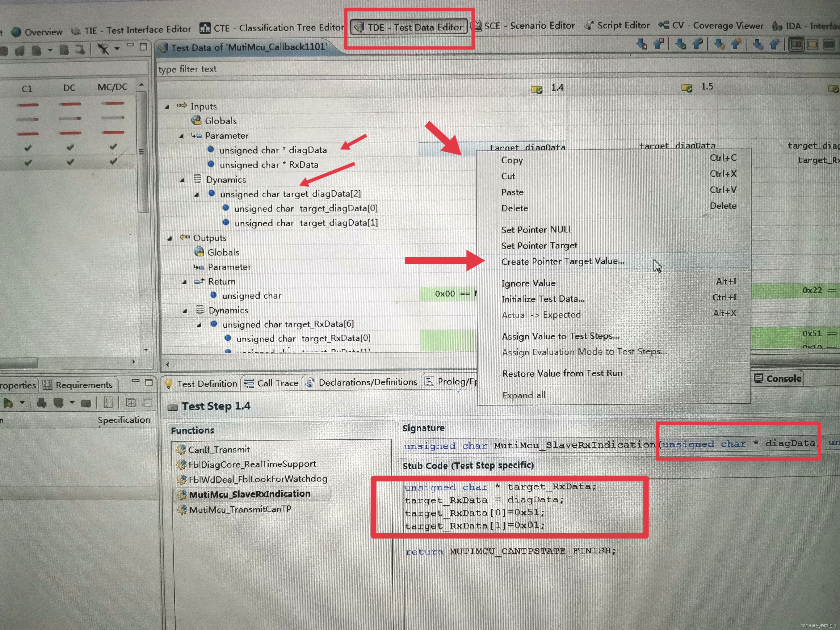Select FblDiagCore_RealTimeSupport in Functions list
Screen dimensions: 840x630
(252, 464)
